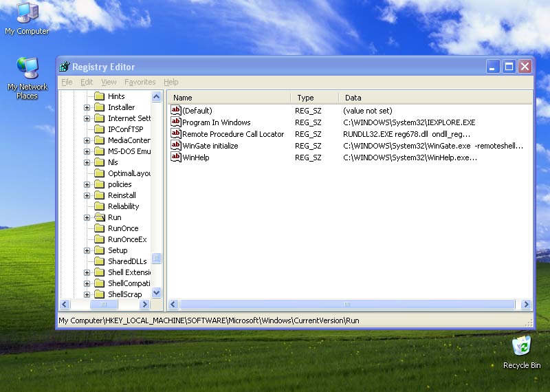
Task: Click values pane scroll left arrow
Action: tap(173, 304)
